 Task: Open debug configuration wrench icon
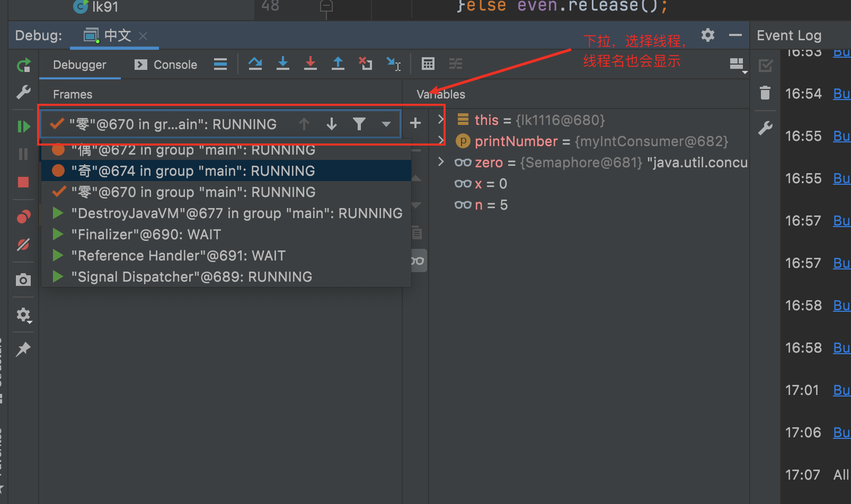coord(23,93)
